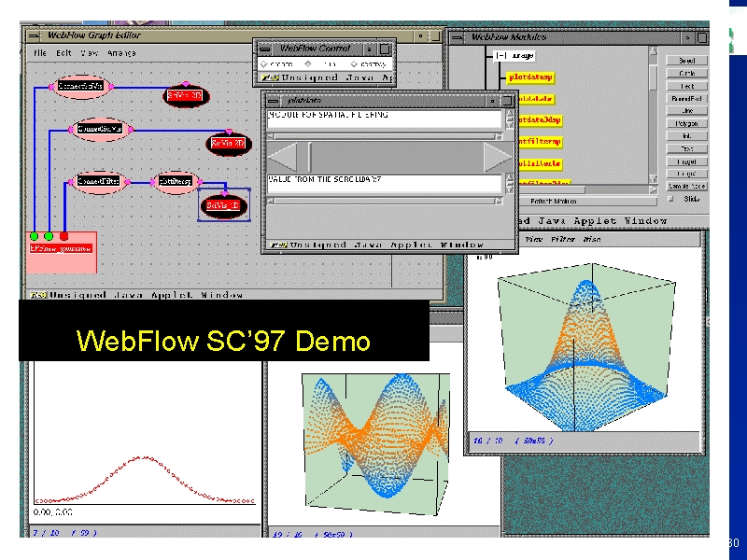The width and height of the screenshot is (747, 560).
Task: Open the Misc menu in the 3D plot window
Action: pos(592,240)
